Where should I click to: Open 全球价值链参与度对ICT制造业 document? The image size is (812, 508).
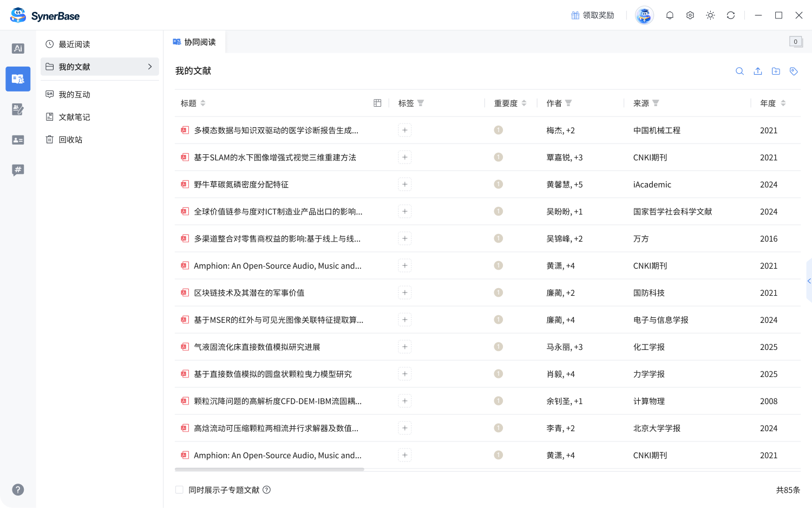(x=278, y=211)
